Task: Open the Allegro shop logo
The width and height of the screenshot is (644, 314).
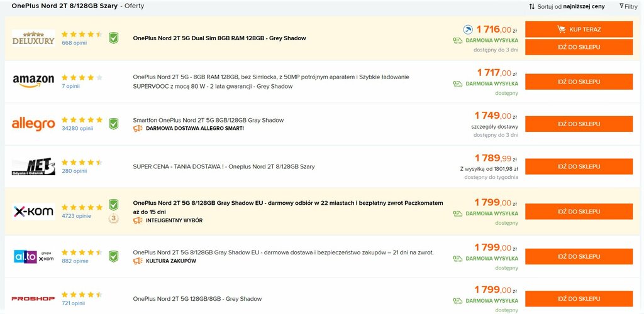Action: [33, 124]
